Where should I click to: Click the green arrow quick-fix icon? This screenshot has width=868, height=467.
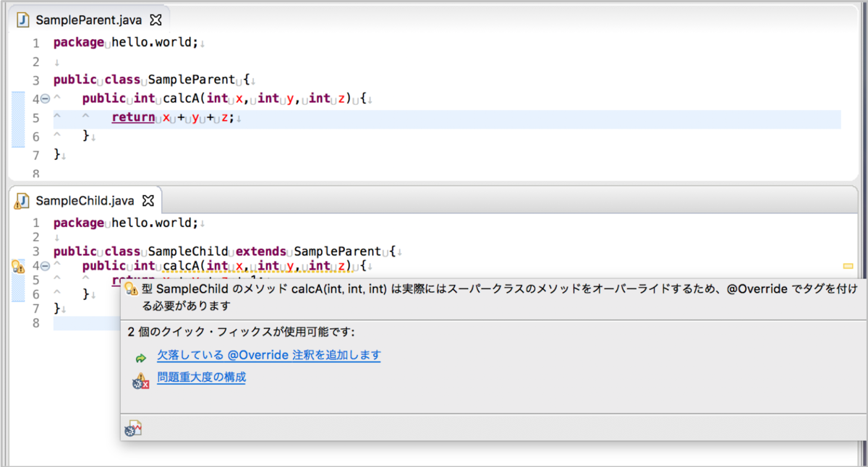140,357
